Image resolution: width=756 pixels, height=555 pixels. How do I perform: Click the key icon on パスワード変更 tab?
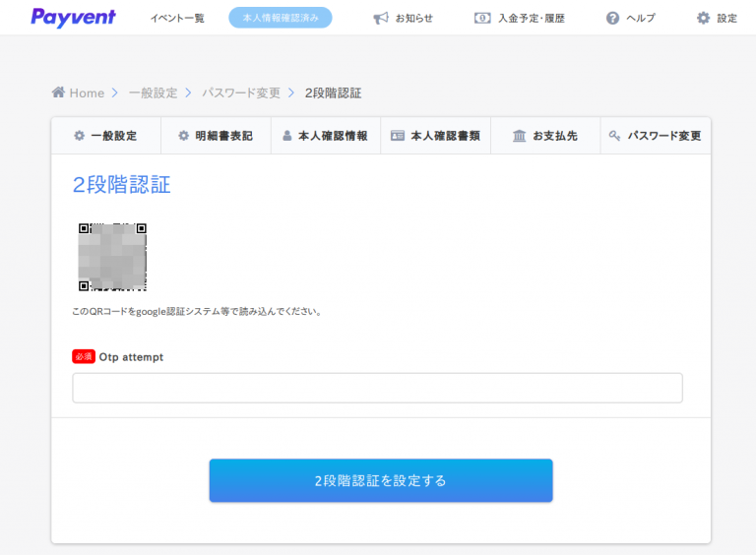[614, 136]
